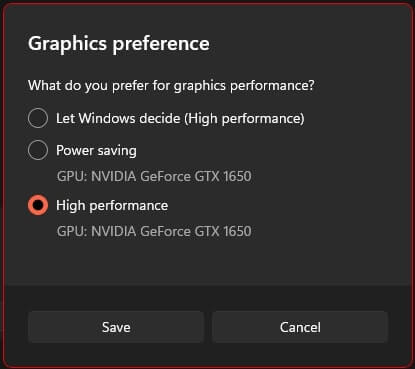Select the Let Windows decide radio button
Screen dimensions: 415x369
(x=38, y=118)
